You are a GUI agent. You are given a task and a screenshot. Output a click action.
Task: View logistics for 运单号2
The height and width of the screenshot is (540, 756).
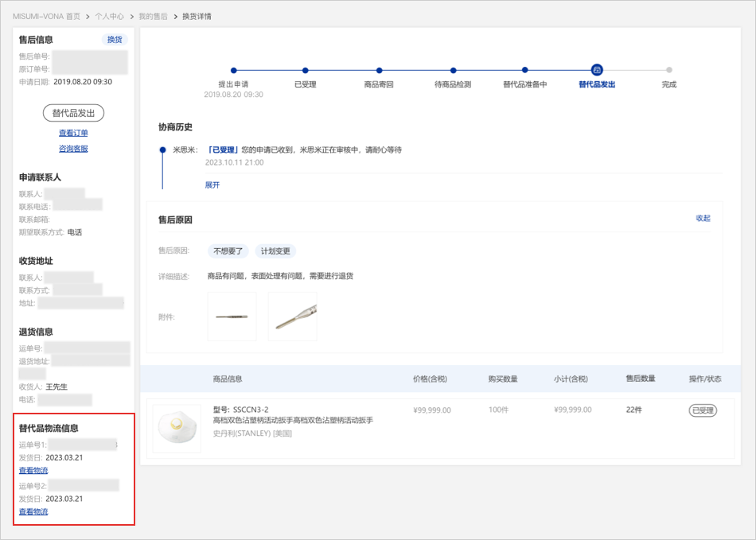(33, 511)
